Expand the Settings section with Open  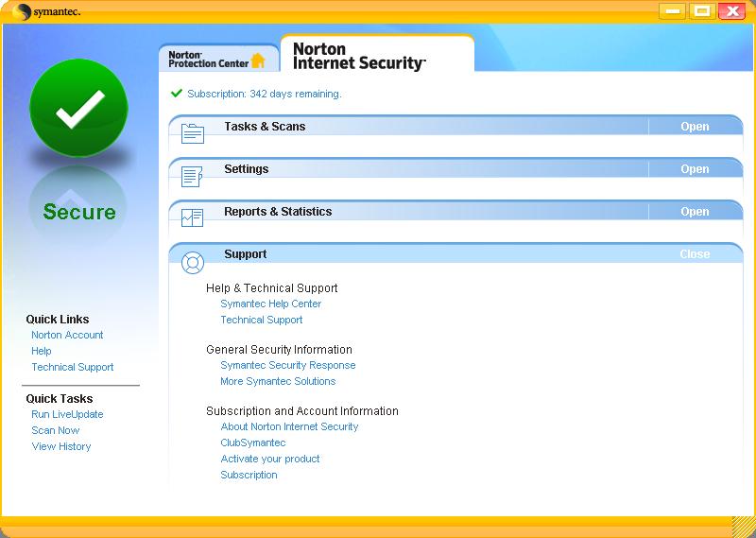pos(695,169)
